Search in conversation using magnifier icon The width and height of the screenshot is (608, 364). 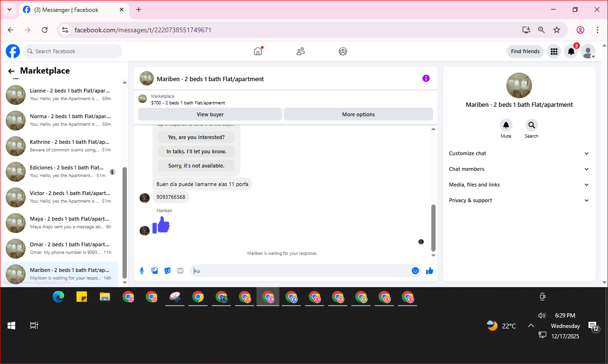coord(532,125)
